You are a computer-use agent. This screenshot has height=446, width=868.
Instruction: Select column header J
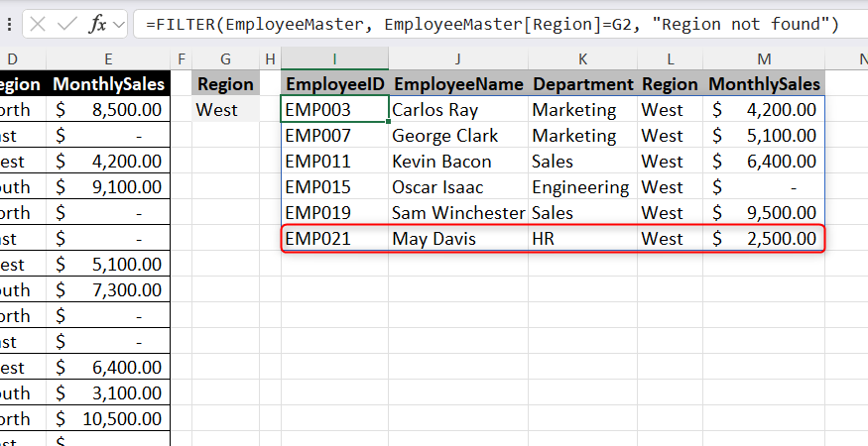(x=457, y=58)
